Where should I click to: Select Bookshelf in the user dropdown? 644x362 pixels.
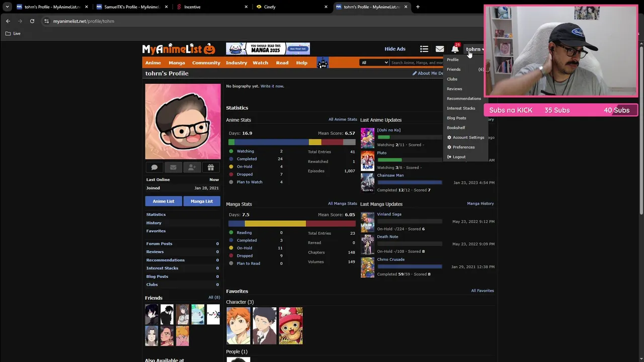pyautogui.click(x=456, y=128)
